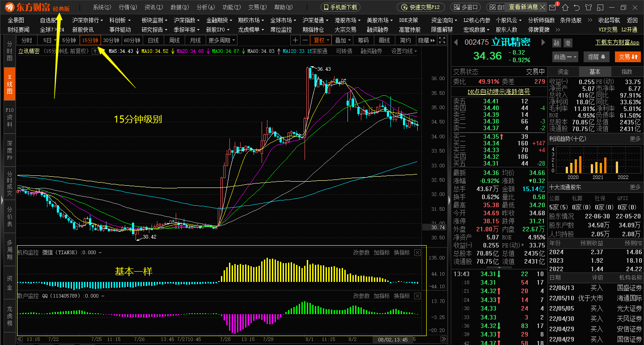Viewport: 644px width, 345px height.
Task: Open the 5日 dropdown
Action: coord(48,40)
